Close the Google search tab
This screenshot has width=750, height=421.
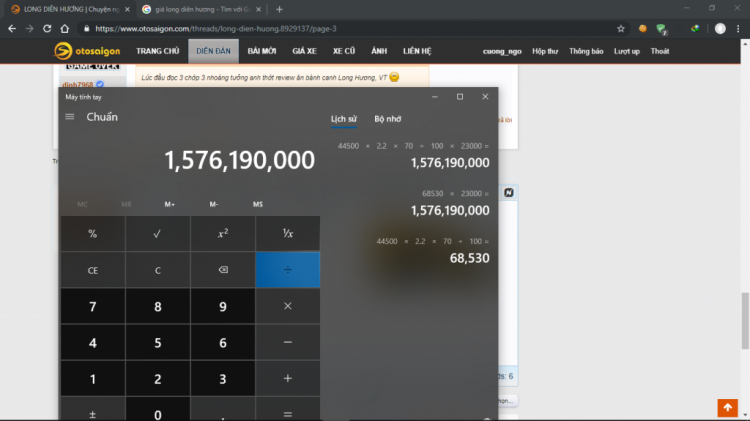pyautogui.click(x=258, y=9)
